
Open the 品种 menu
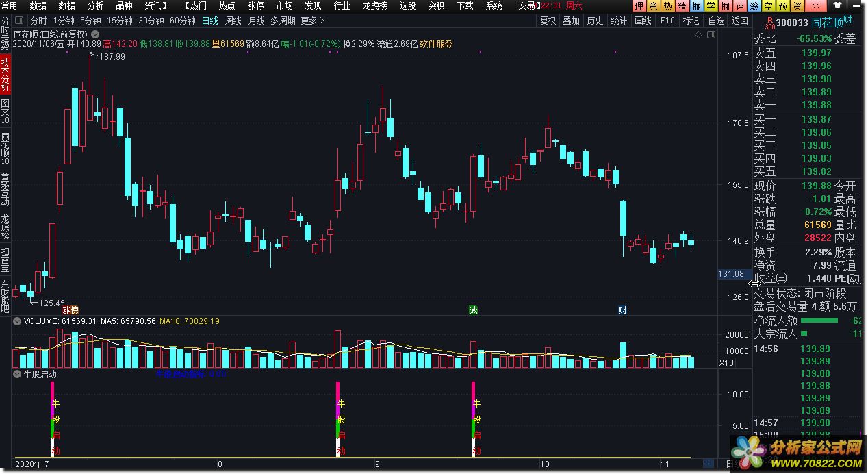tap(125, 5)
